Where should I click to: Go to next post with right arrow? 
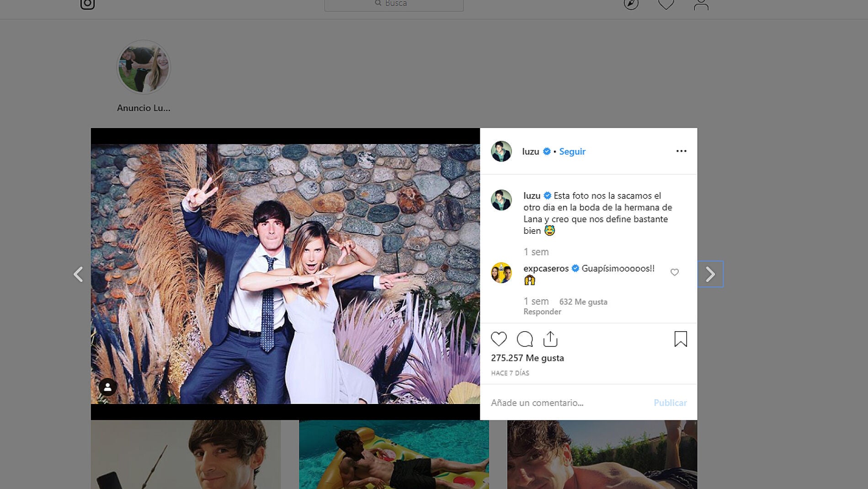click(710, 274)
